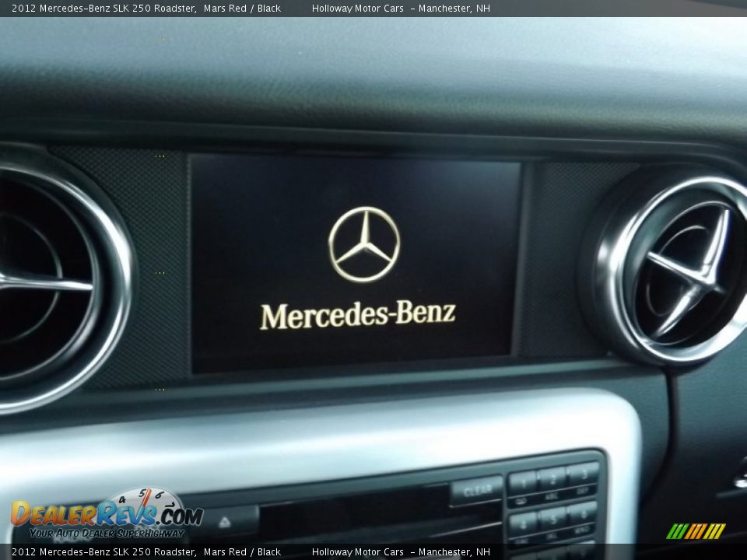Tap keypad number 5 (JKL)
This screenshot has height=560, width=747.
coord(553,521)
